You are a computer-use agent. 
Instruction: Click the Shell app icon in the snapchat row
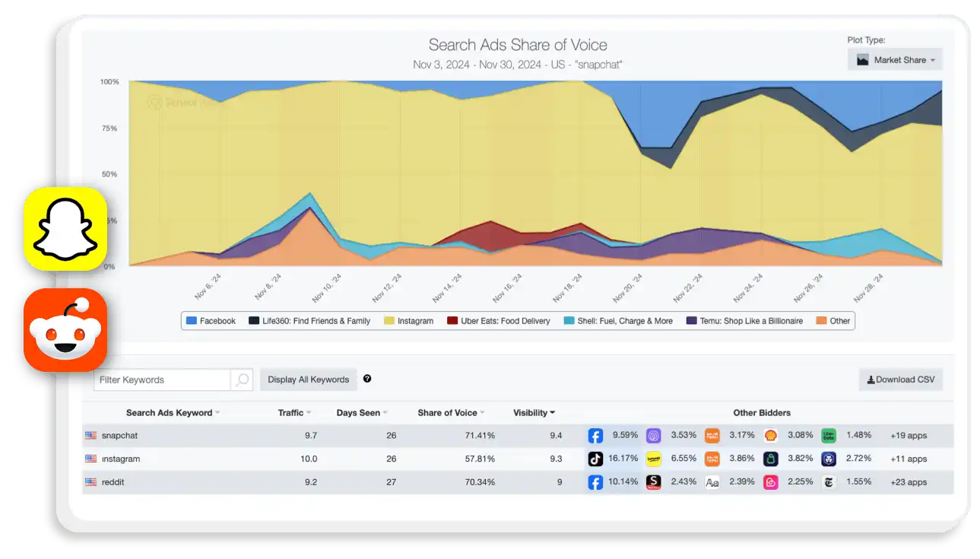point(770,435)
